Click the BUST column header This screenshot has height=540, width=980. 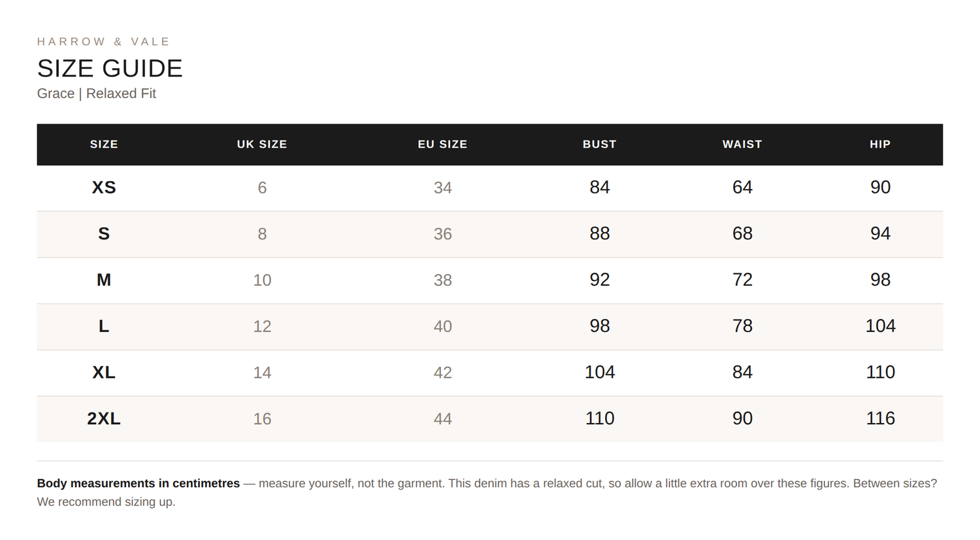(x=600, y=144)
